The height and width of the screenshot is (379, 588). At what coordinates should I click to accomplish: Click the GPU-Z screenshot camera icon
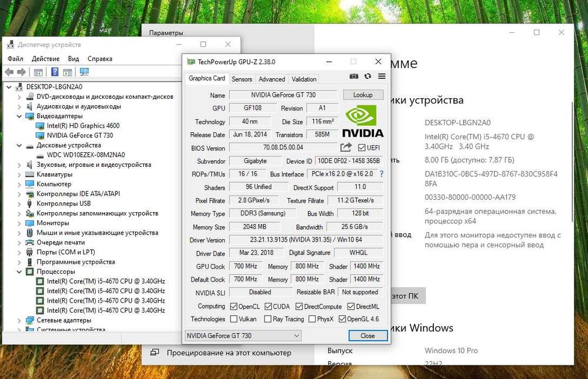(x=353, y=76)
